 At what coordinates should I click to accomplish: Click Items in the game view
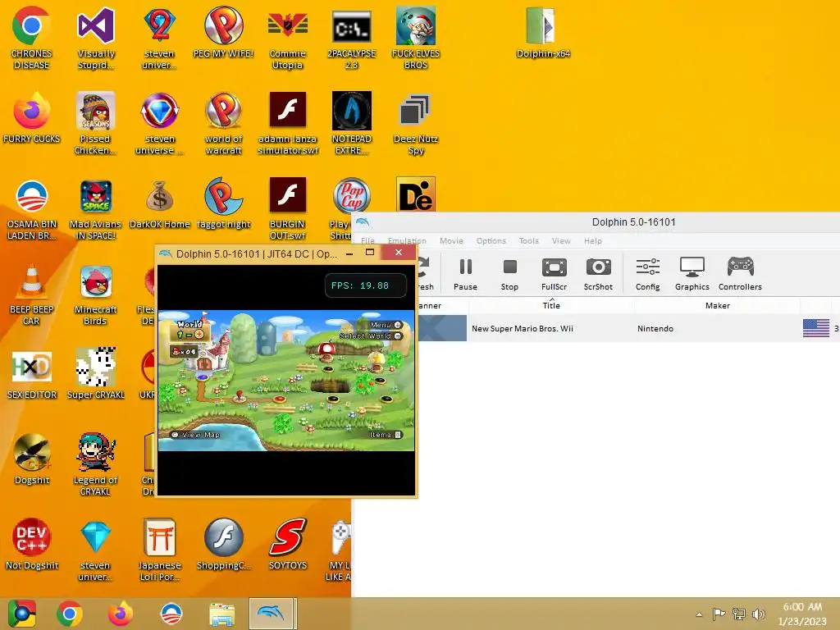coord(386,435)
